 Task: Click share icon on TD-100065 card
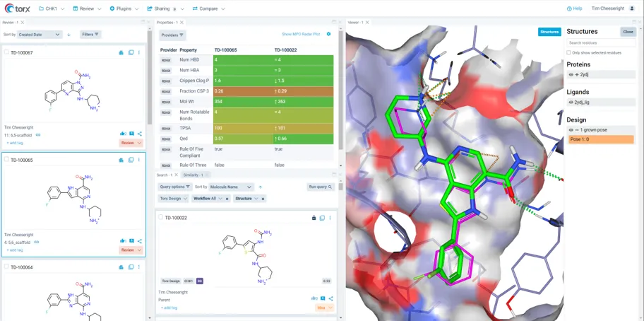coord(140,241)
